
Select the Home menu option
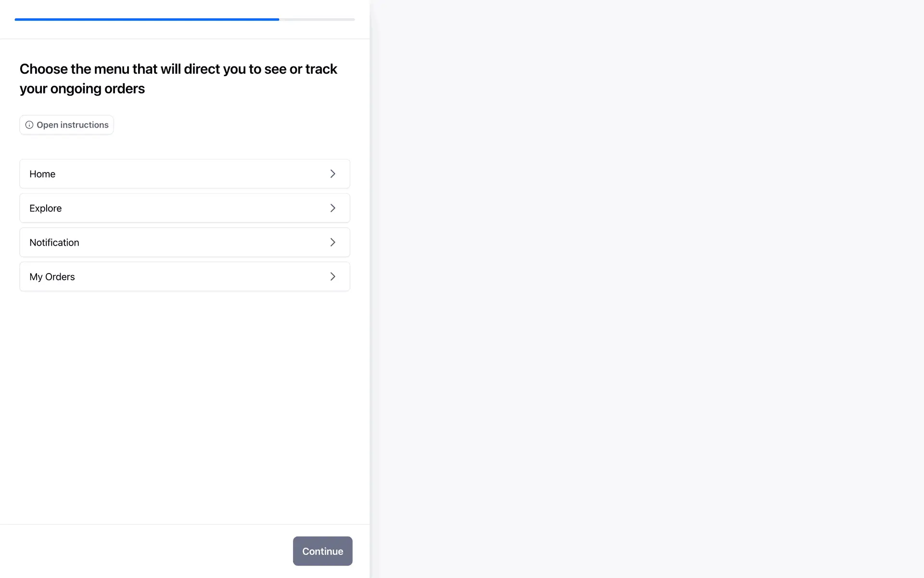coord(184,174)
